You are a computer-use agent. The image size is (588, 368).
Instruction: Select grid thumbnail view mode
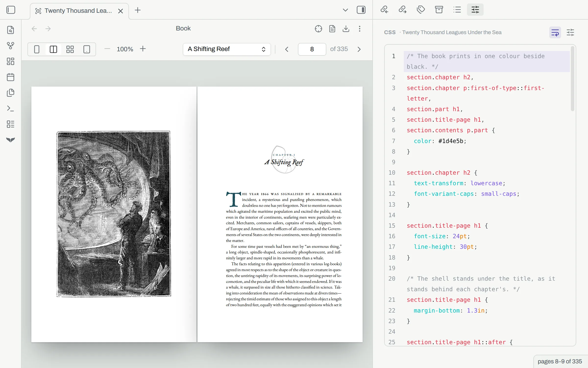[x=70, y=49]
